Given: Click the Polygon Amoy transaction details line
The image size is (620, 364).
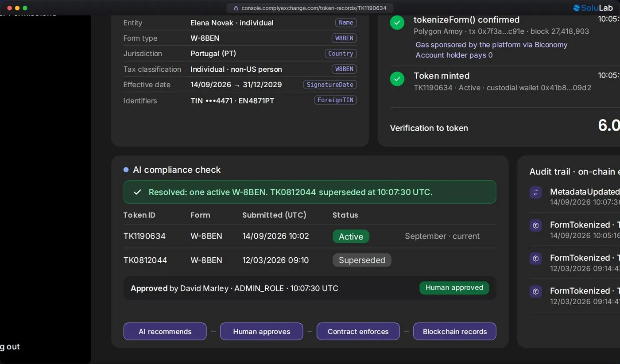Looking at the screenshot, I should coord(501,31).
